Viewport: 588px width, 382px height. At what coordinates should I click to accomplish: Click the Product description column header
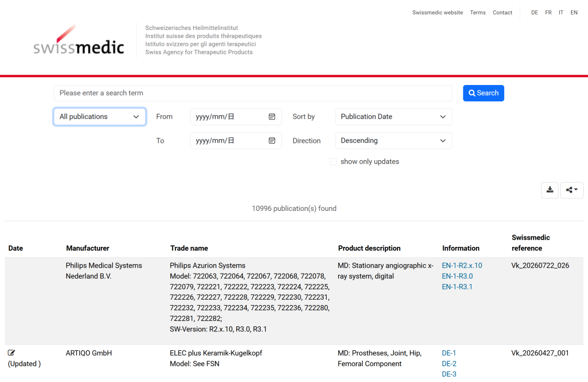[x=369, y=248]
